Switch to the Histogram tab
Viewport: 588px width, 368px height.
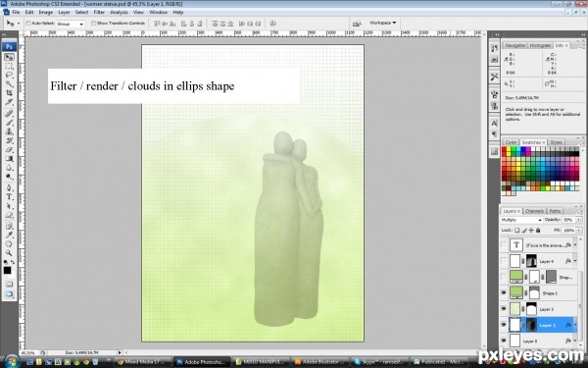pos(540,45)
